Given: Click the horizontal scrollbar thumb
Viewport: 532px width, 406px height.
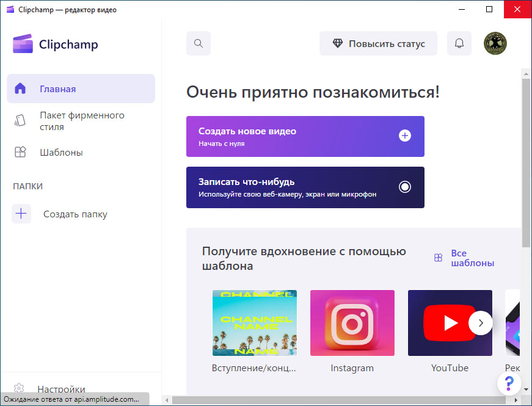Looking at the screenshot, I should click(338, 401).
